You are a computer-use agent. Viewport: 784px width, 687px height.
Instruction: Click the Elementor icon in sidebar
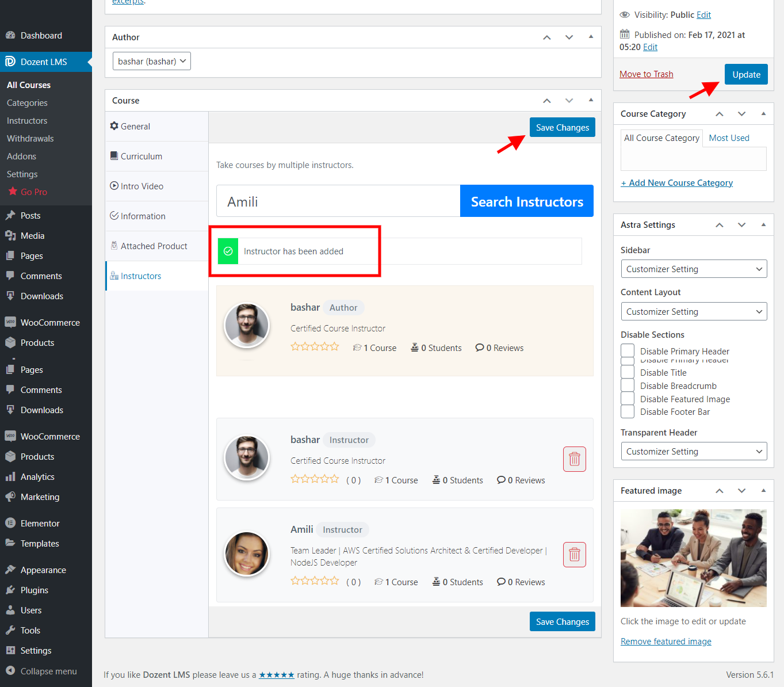[10, 524]
